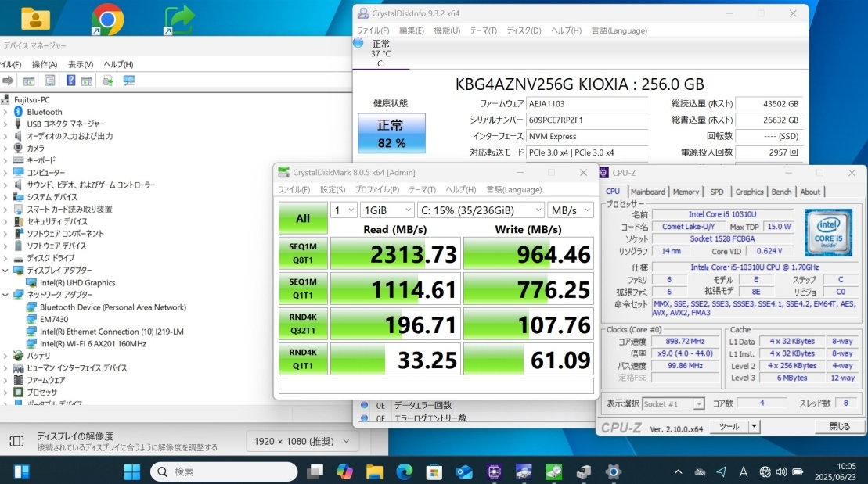The width and height of the screenshot is (868, 484).
Task: Click the update driver icon in Device Manager toolbar
Action: point(107,81)
